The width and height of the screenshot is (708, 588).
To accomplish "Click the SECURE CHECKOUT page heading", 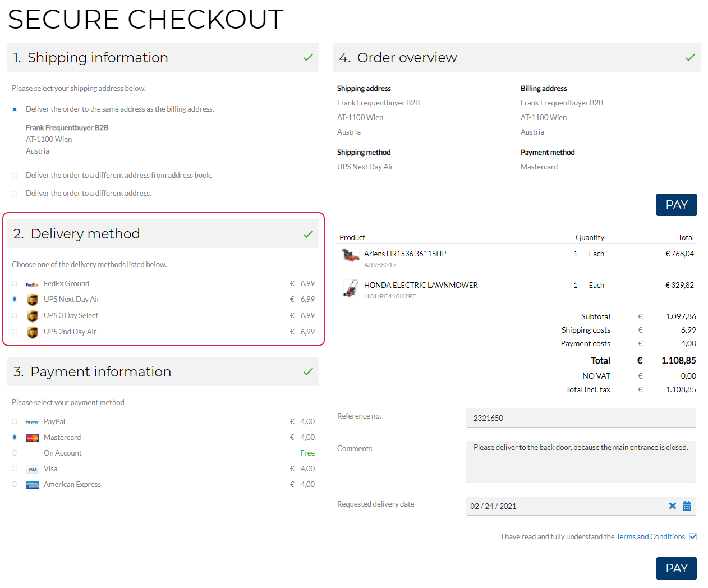I will (x=146, y=20).
